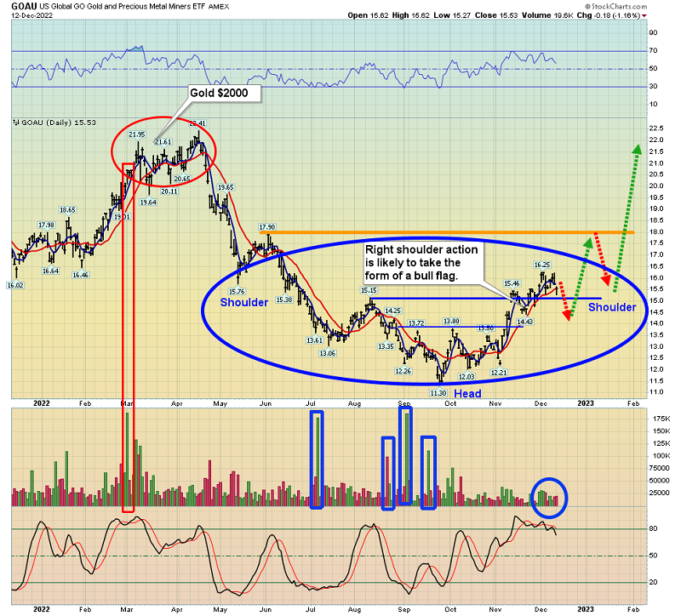681x616 pixels.
Task: Click the 12.03 price label
Action: click(x=466, y=377)
